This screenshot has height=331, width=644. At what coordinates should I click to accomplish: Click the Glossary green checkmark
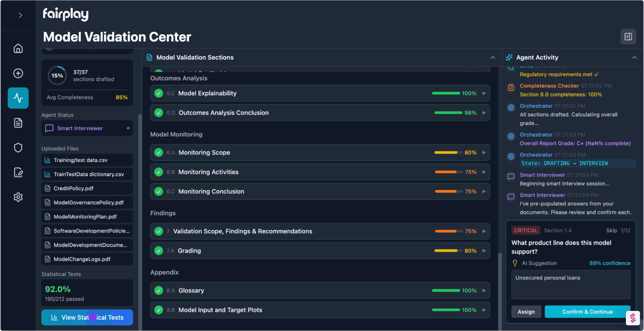159,291
